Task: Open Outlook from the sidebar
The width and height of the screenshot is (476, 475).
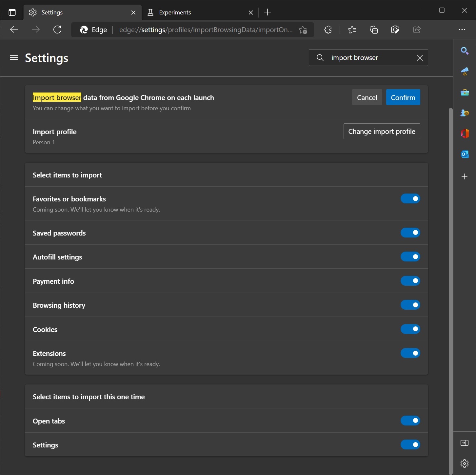Action: click(465, 154)
